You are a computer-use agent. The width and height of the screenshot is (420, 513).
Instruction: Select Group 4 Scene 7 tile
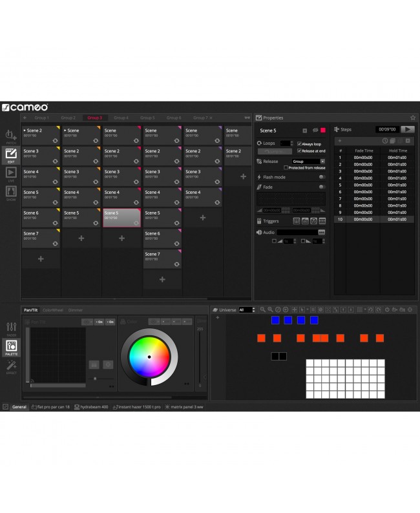[x=162, y=259]
